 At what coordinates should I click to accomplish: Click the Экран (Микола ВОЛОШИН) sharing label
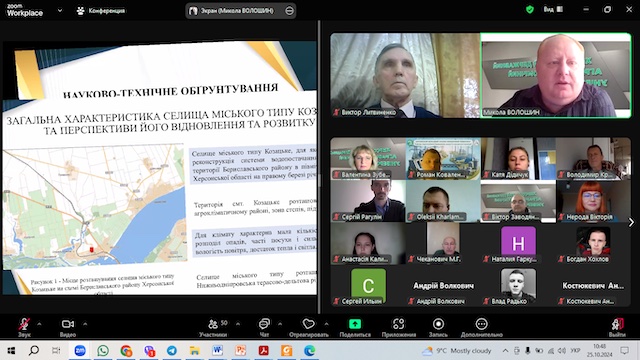point(237,11)
